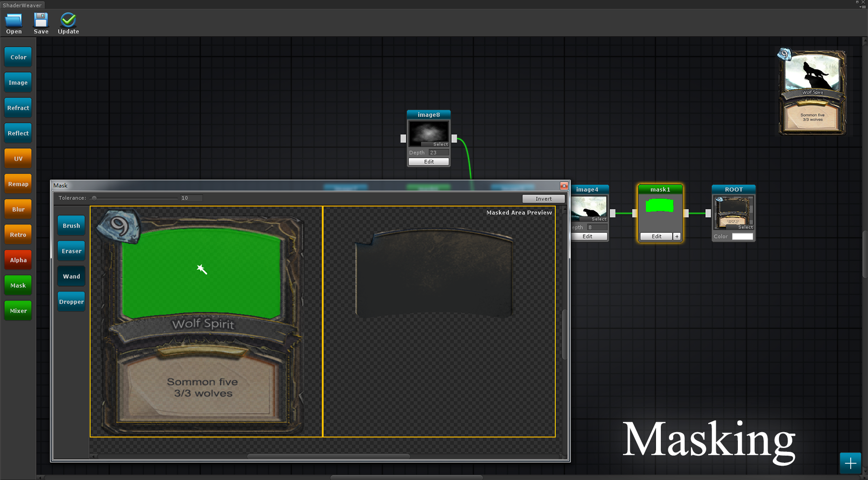The height and width of the screenshot is (480, 868).
Task: Select the image8 node title bar
Action: click(429, 115)
